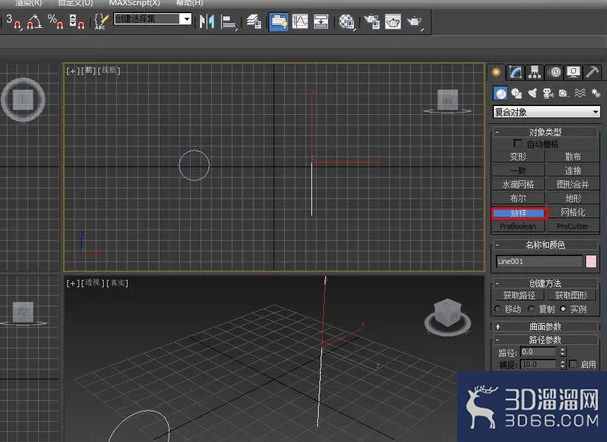Open the MAXScript(X) menu
Image resolution: width=607 pixels, height=442 pixels.
[134, 3]
